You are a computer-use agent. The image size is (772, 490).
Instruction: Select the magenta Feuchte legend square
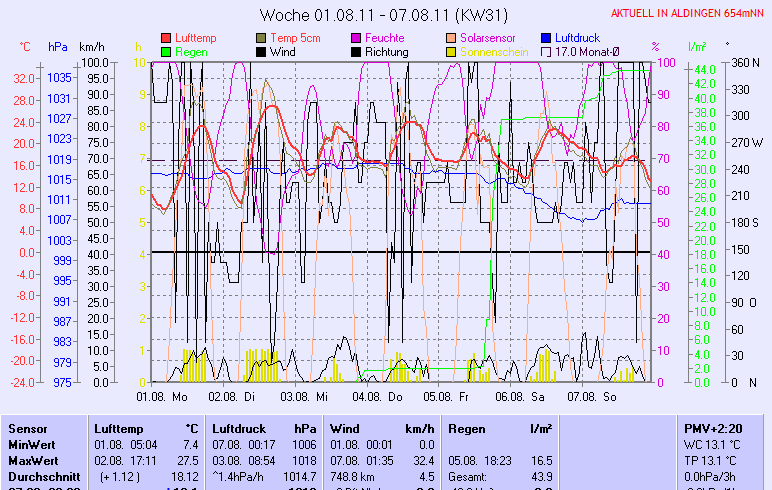coord(357,37)
